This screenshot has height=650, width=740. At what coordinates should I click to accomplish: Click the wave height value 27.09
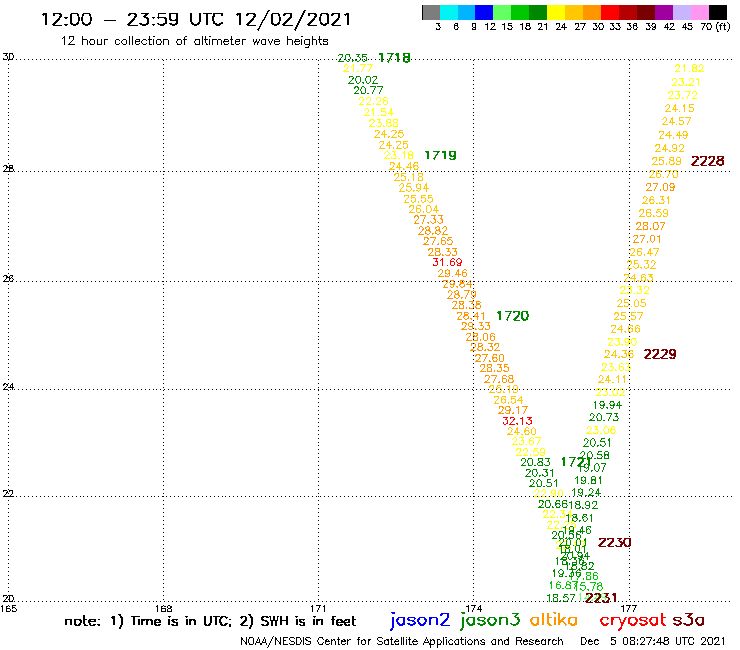(660, 187)
